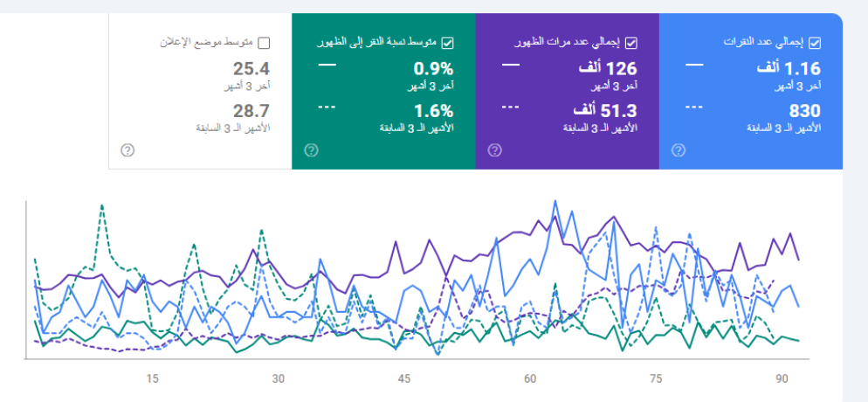The height and width of the screenshot is (402, 868).
Task: Click dashed line legend on green CTR card
Action: (327, 107)
